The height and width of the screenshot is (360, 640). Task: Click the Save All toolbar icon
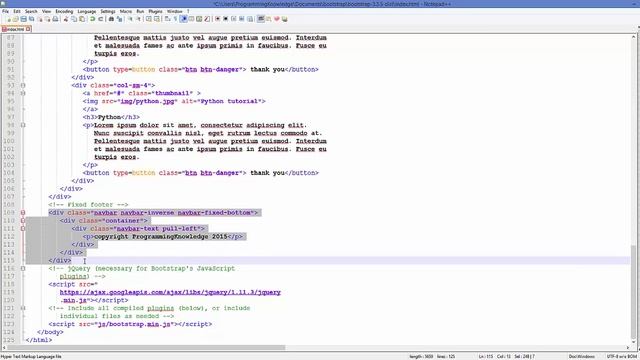(x=31, y=19)
